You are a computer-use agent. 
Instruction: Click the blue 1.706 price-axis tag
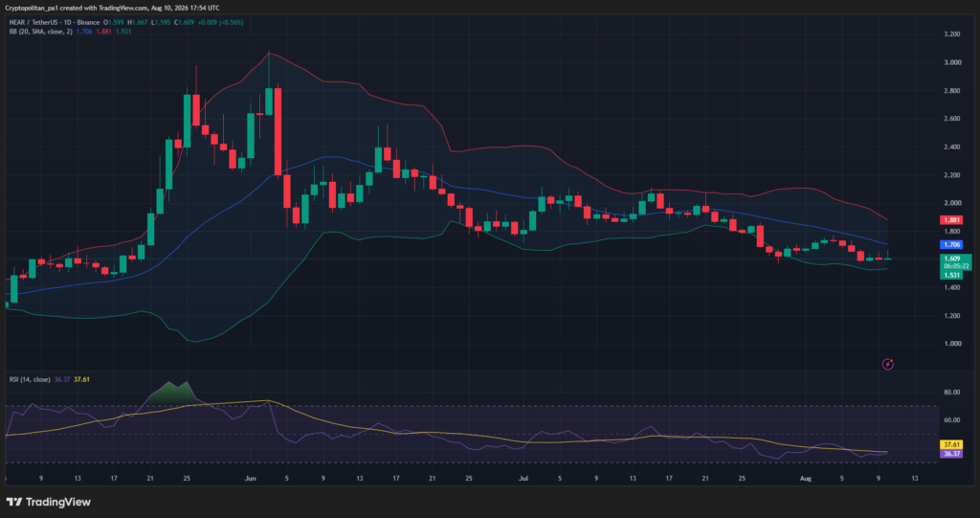click(x=951, y=244)
